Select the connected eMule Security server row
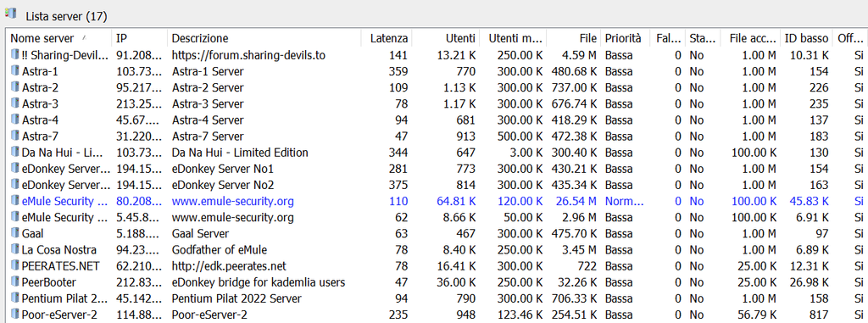This screenshot has width=868, height=323. [x=437, y=201]
